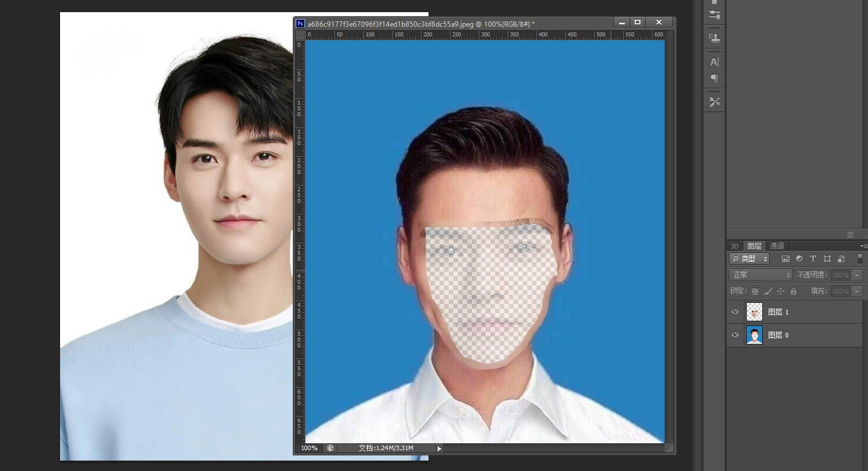Select the 图层 0 layer name
Screen dimensions: 868x471
click(778, 335)
